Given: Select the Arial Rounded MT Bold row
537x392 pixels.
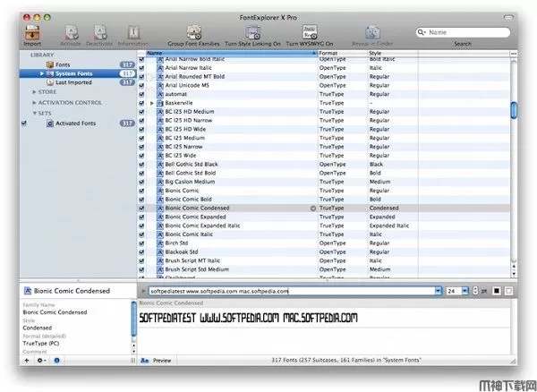Looking at the screenshot, I should (x=324, y=77).
